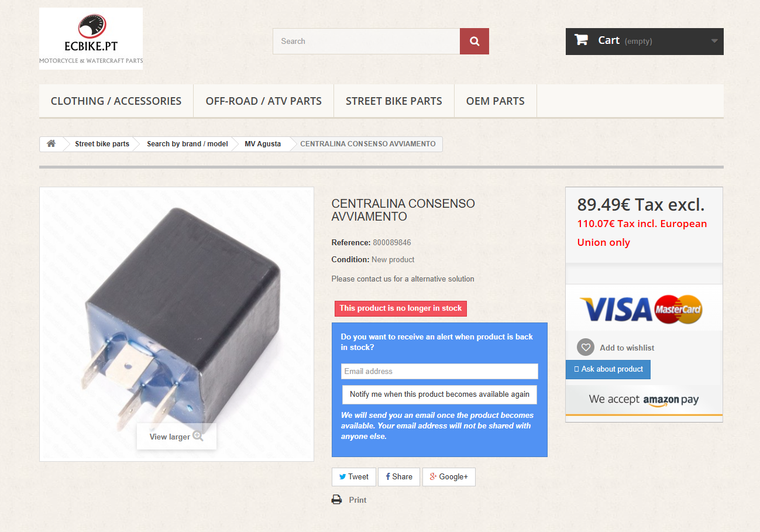Open Street Bike Parts menu
The image size is (760, 532).
pos(394,101)
